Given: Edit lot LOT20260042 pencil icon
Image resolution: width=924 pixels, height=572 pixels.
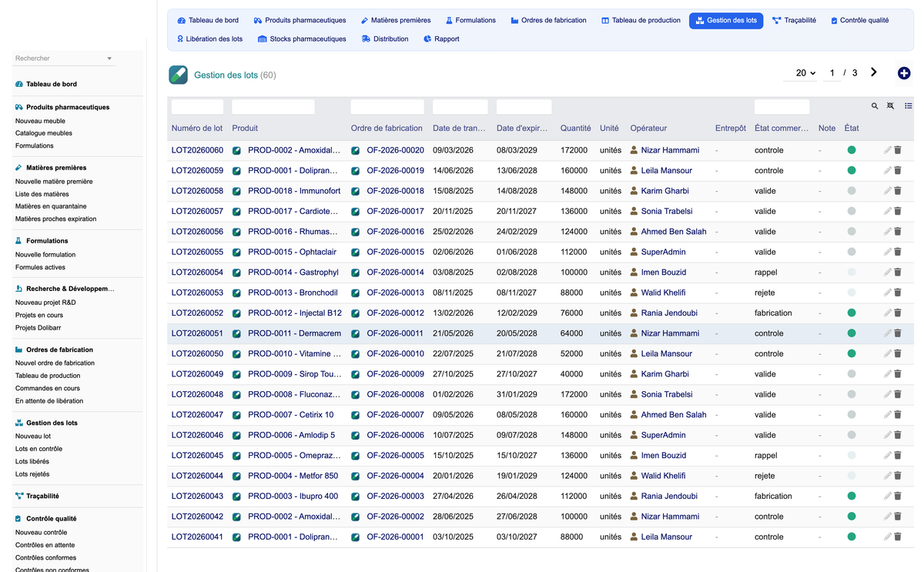Looking at the screenshot, I should [x=888, y=517].
